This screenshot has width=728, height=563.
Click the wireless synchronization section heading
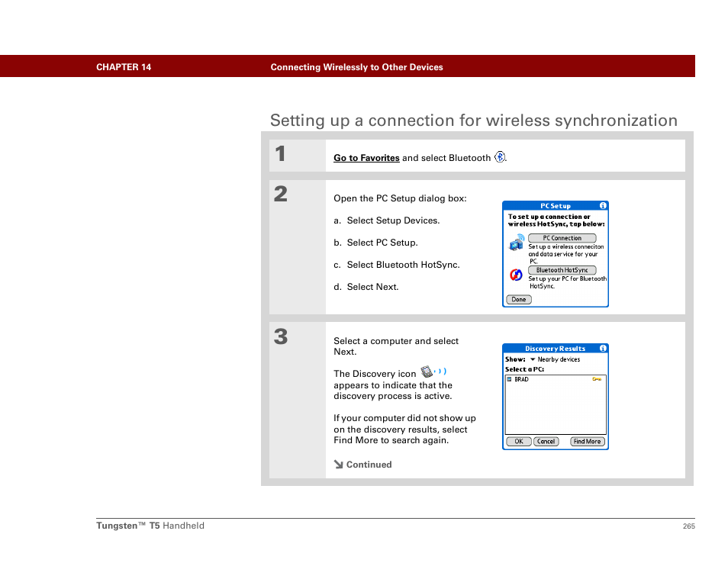pos(474,121)
